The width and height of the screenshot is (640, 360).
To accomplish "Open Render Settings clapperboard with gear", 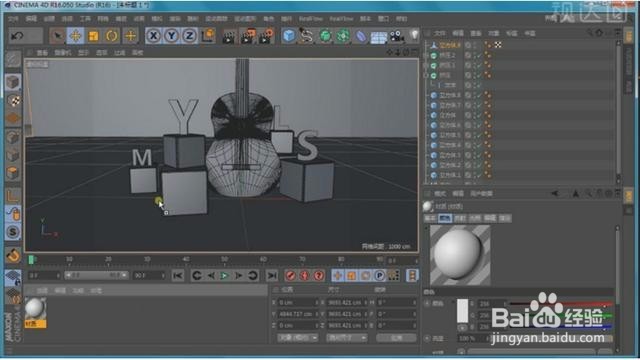I will (x=267, y=36).
